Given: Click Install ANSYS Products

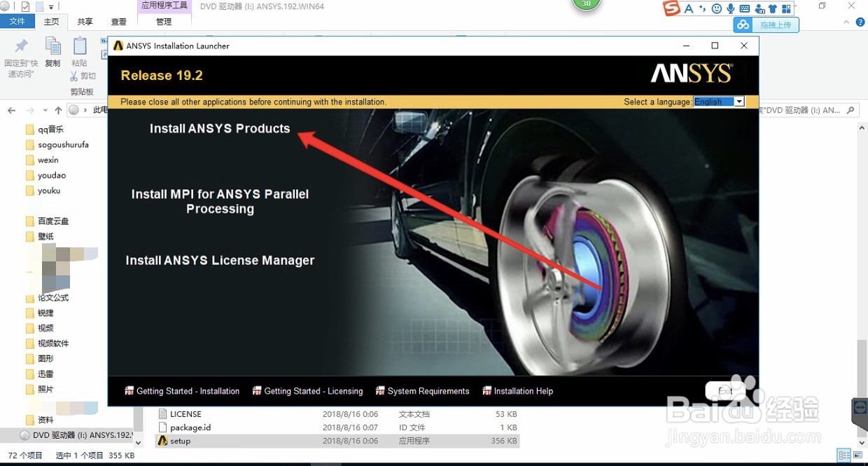Looking at the screenshot, I should [x=220, y=128].
